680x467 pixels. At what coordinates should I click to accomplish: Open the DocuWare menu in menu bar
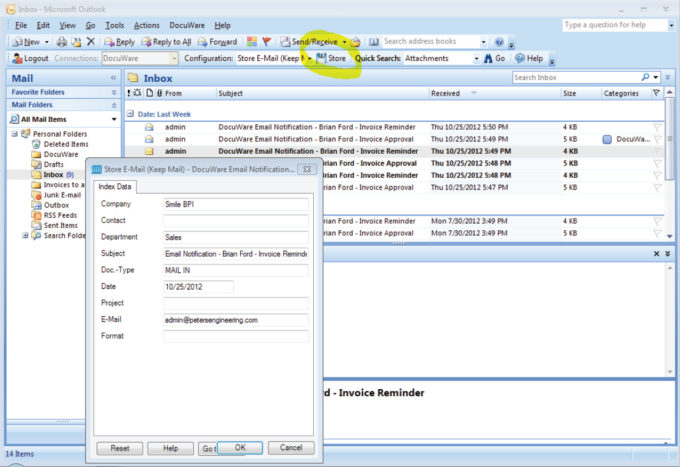click(x=187, y=25)
